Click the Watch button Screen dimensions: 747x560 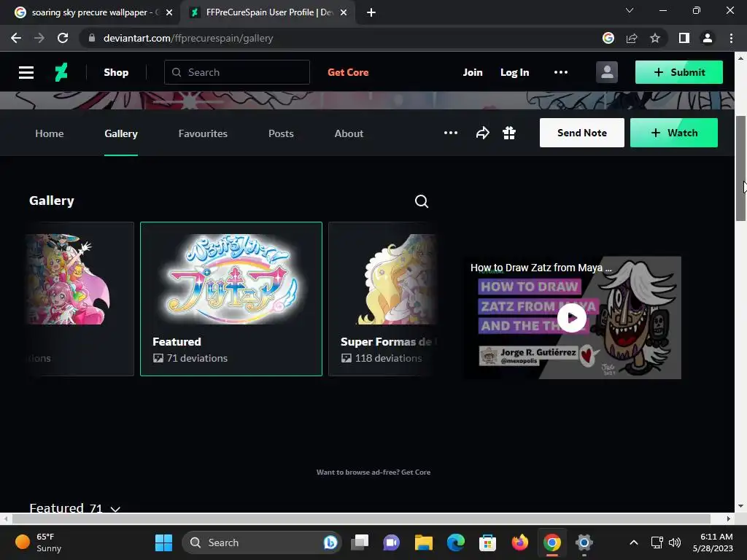point(673,133)
